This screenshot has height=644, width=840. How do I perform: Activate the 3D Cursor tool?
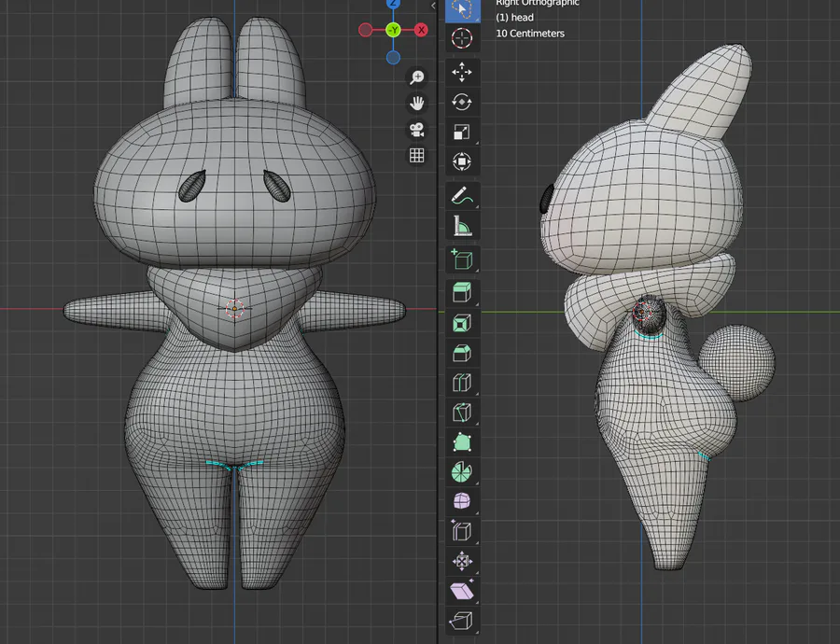tap(462, 38)
